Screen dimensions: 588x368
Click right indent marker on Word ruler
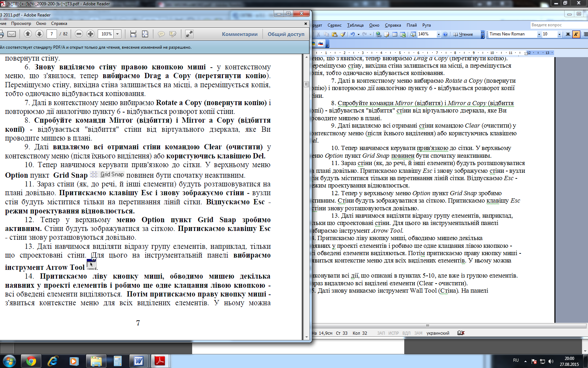[526, 54]
